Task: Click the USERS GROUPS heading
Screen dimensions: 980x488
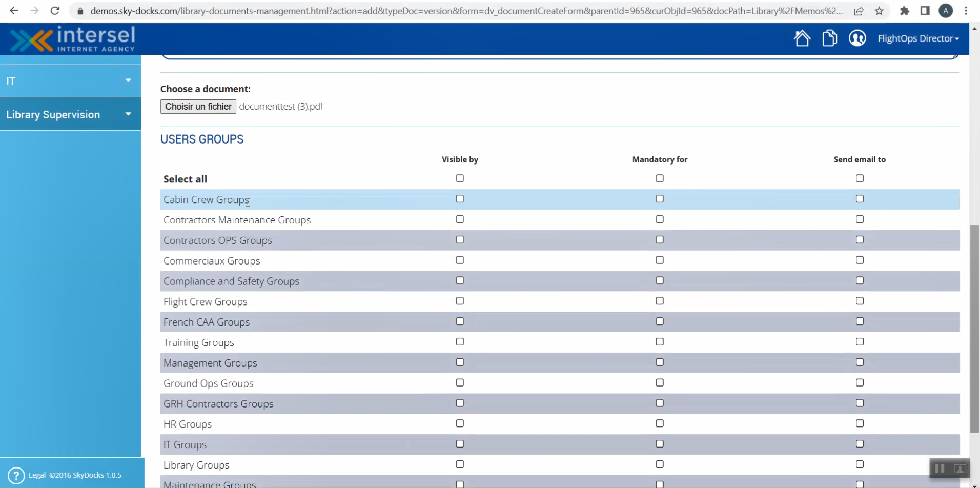Action: 202,139
